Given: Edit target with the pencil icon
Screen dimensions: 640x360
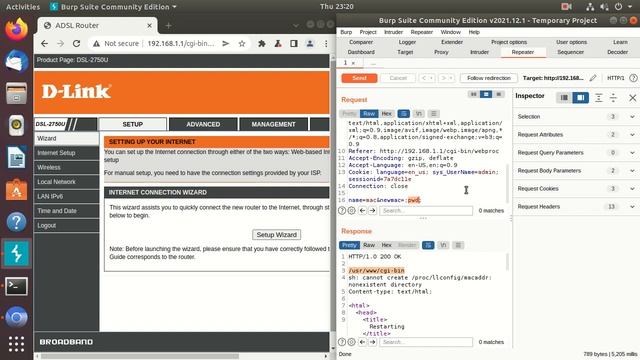Looking at the screenshot, I should point(593,78).
